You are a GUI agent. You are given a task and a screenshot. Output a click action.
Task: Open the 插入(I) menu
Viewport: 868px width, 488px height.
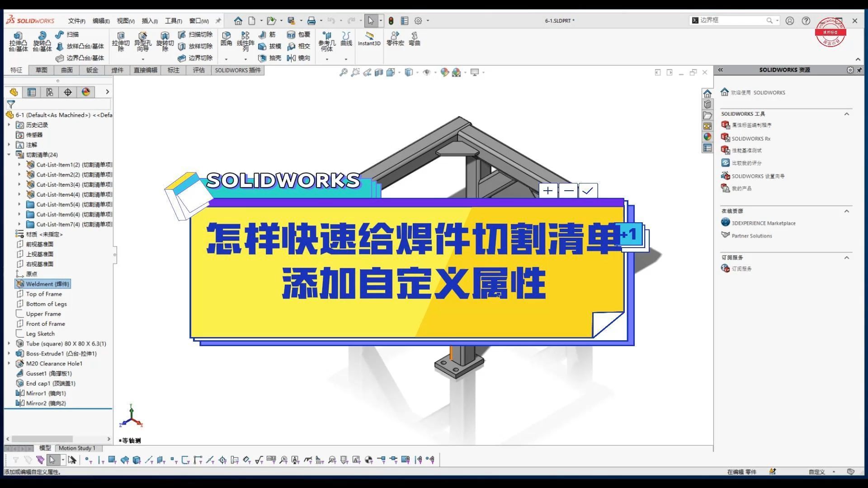coord(150,21)
